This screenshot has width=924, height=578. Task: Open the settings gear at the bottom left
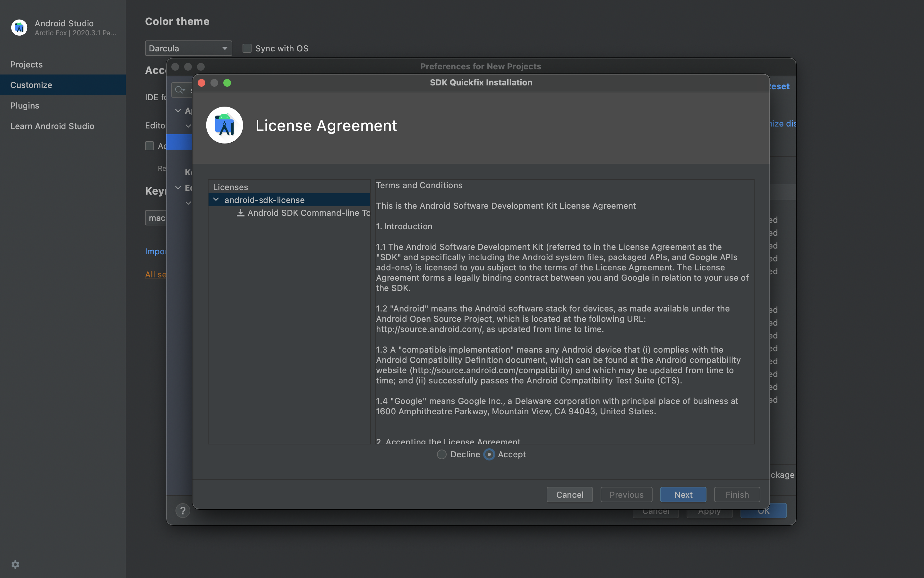click(x=15, y=564)
